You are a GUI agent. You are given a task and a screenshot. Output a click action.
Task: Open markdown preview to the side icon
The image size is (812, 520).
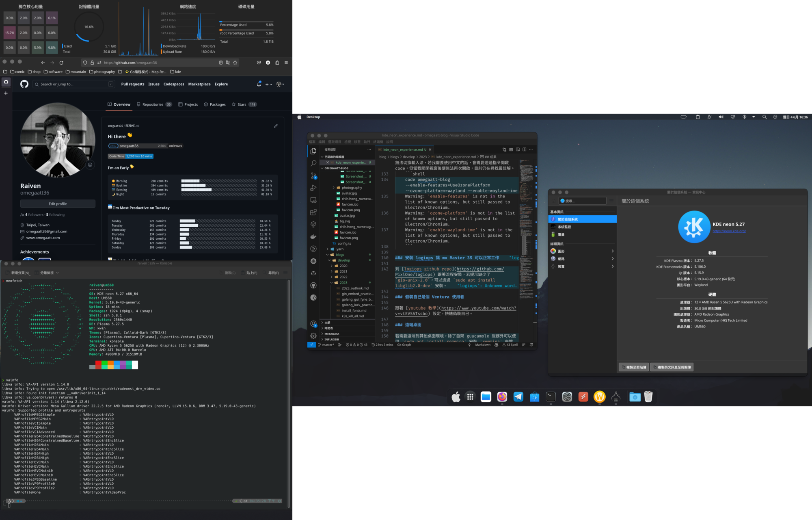pyautogui.click(x=518, y=149)
